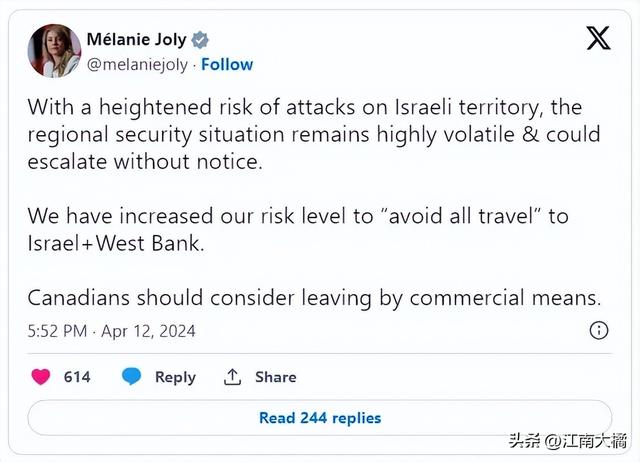Click the Reply text label
This screenshot has width=640, height=462.
(x=175, y=377)
